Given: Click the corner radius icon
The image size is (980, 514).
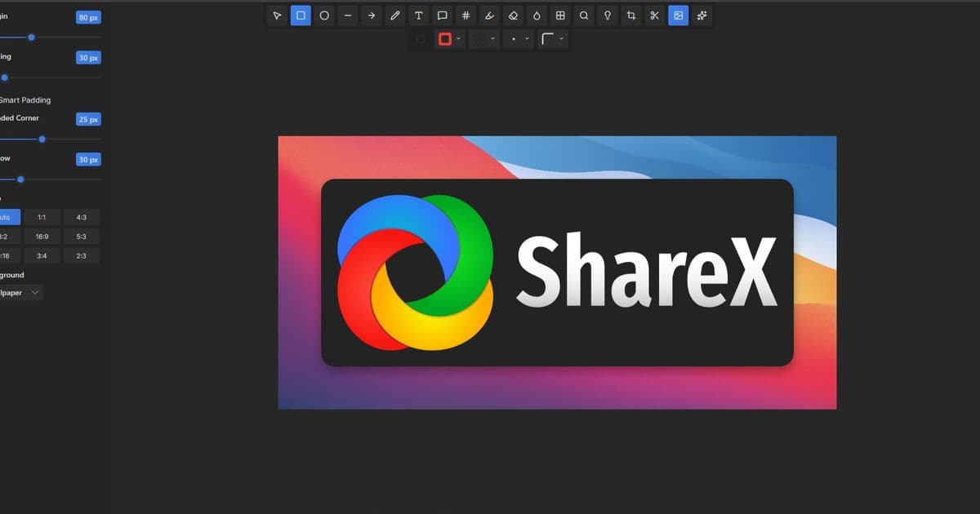Looking at the screenshot, I should click(548, 38).
